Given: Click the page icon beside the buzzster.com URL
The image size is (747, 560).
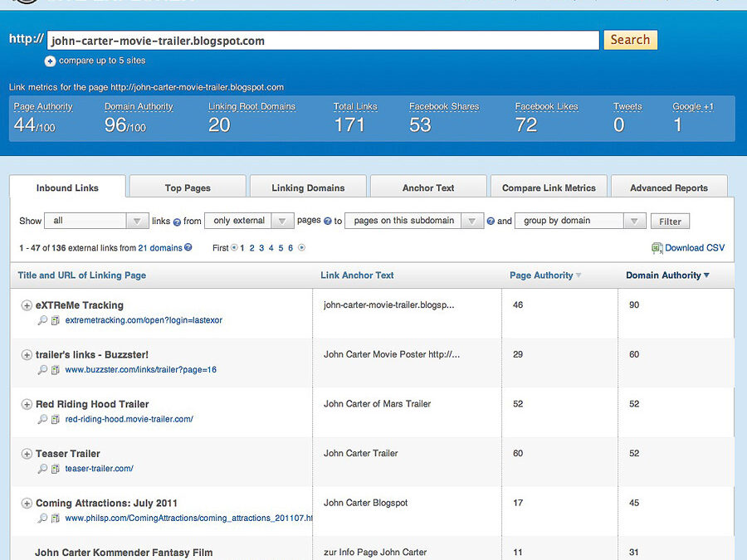Looking at the screenshot, I should pyautogui.click(x=56, y=370).
